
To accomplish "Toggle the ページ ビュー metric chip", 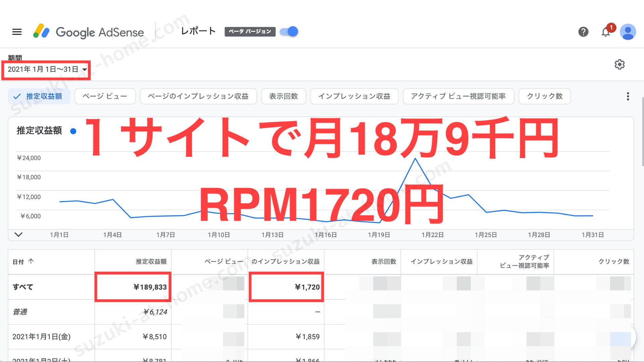I will [x=105, y=97].
